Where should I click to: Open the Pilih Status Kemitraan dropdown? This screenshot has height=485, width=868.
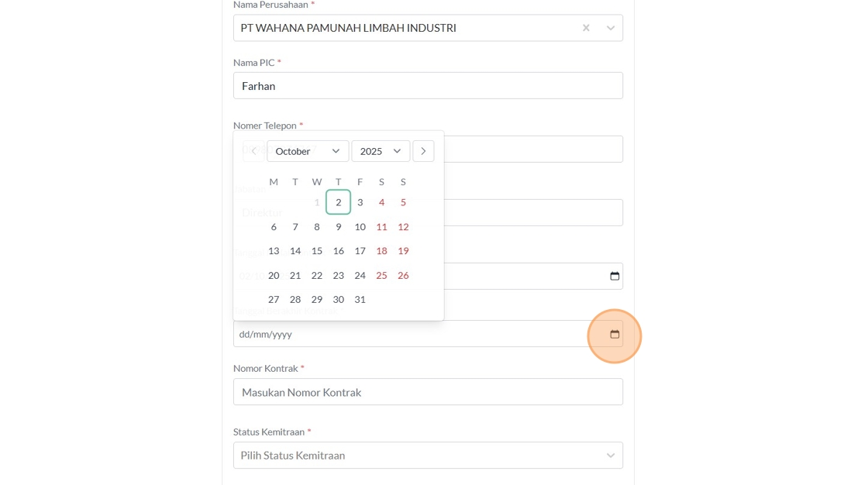tap(428, 456)
